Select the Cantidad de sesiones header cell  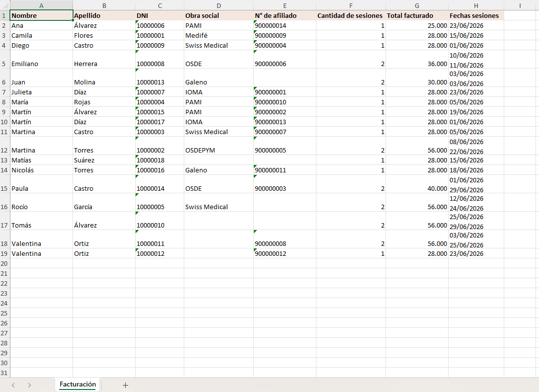pos(351,15)
